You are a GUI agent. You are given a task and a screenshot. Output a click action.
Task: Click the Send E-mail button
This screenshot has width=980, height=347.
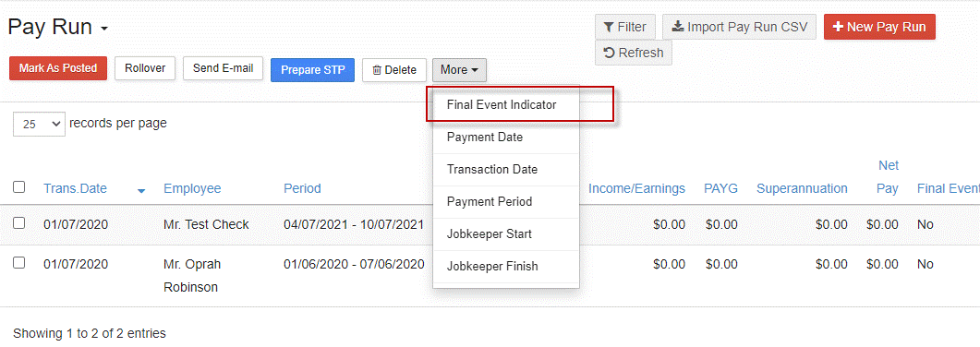click(x=224, y=68)
